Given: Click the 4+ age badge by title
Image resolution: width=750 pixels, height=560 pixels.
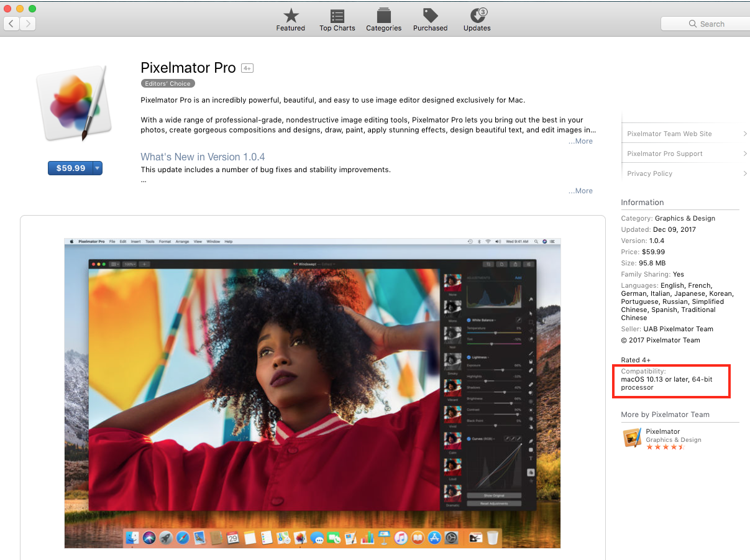Looking at the screenshot, I should coord(247,68).
